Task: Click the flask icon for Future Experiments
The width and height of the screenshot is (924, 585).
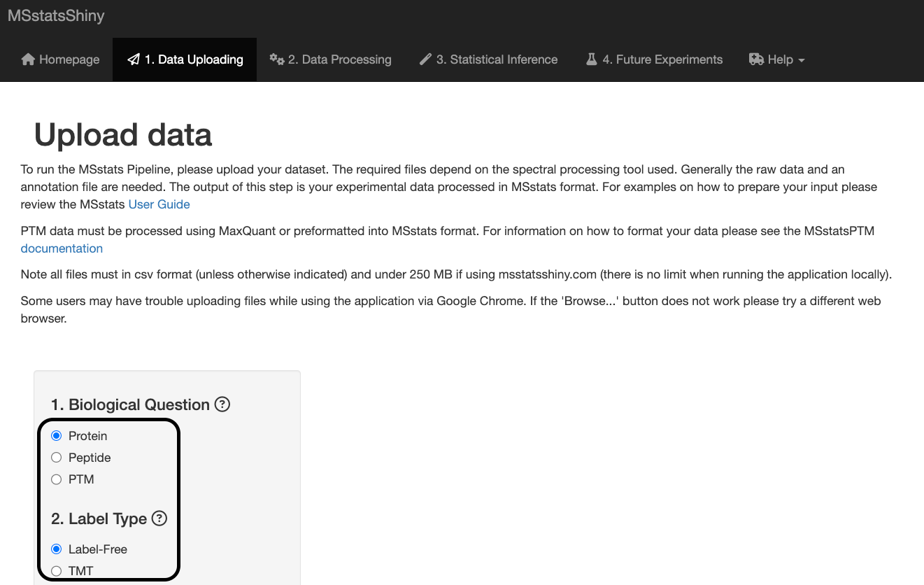Action: pos(592,59)
